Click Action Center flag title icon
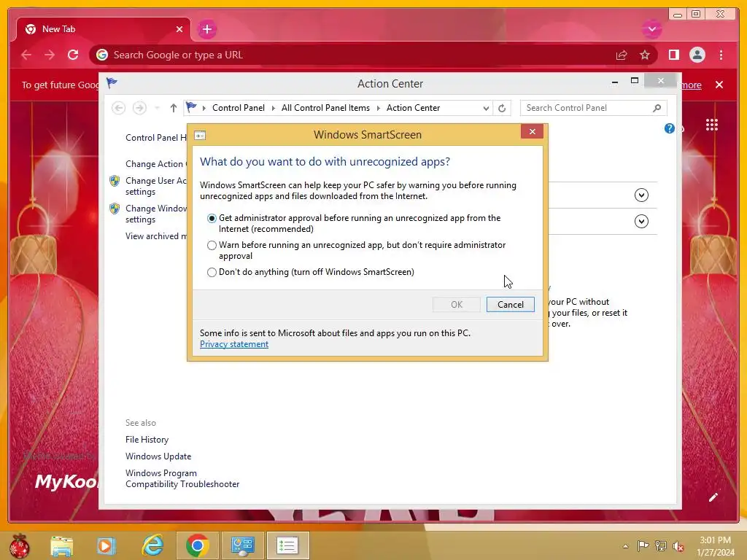This screenshot has width=747, height=560. pos(112,83)
